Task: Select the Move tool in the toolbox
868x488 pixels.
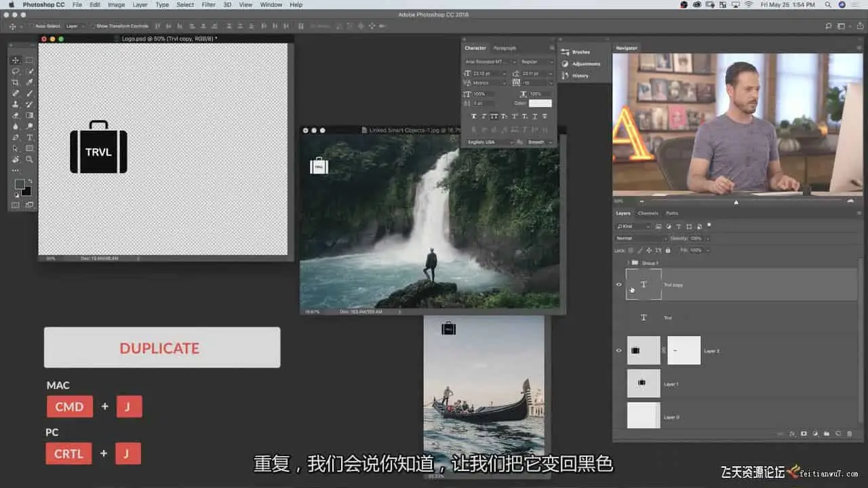Action: [16, 60]
